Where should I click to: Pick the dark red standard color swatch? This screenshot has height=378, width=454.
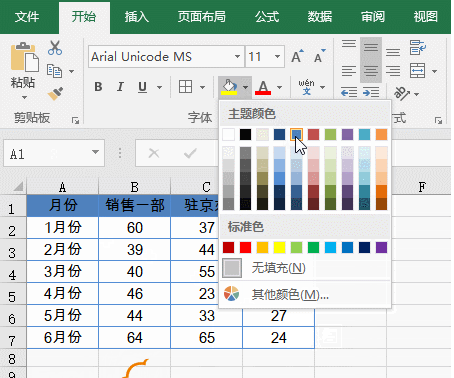point(228,248)
